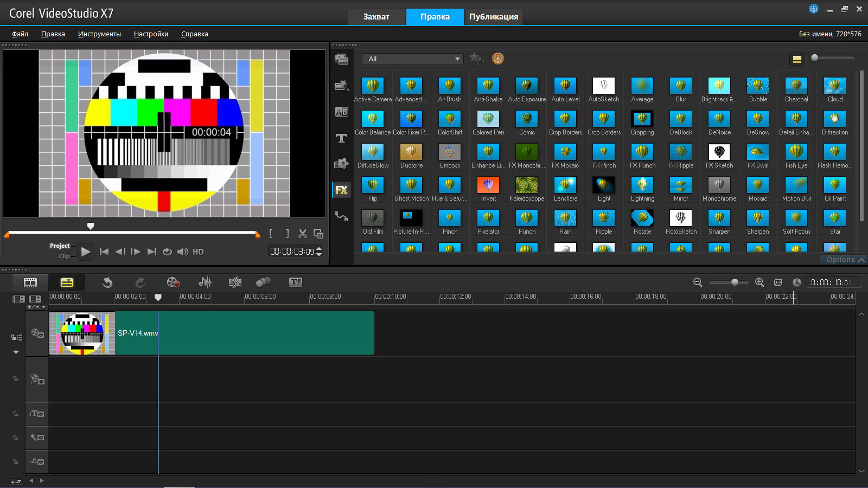The image size is (868, 488).
Task: Expand the Options panel
Action: pyautogui.click(x=845, y=260)
